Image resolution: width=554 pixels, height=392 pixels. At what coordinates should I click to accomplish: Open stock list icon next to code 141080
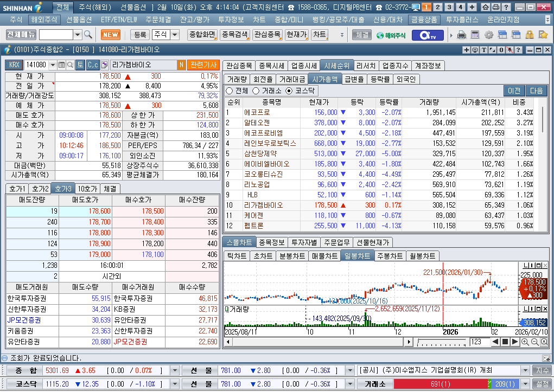(x=61, y=65)
